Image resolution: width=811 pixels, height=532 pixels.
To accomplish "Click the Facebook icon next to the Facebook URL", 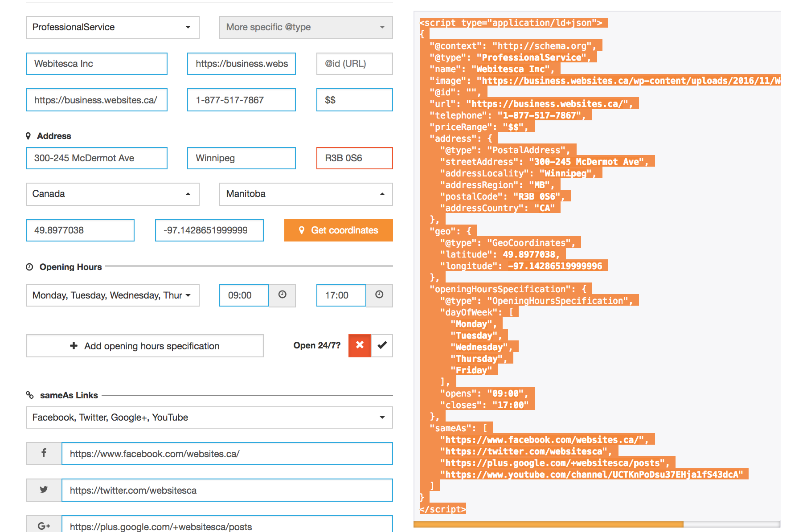I will tap(44, 453).
